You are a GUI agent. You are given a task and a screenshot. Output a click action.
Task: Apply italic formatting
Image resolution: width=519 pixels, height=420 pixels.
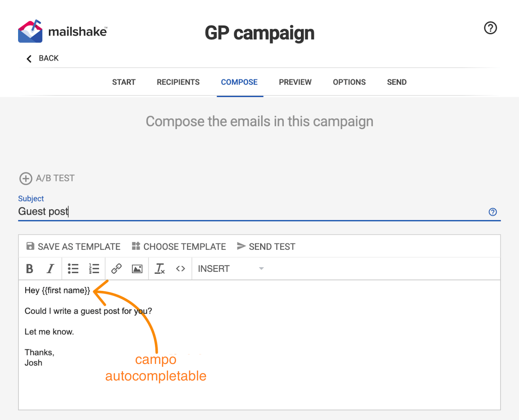click(x=50, y=269)
